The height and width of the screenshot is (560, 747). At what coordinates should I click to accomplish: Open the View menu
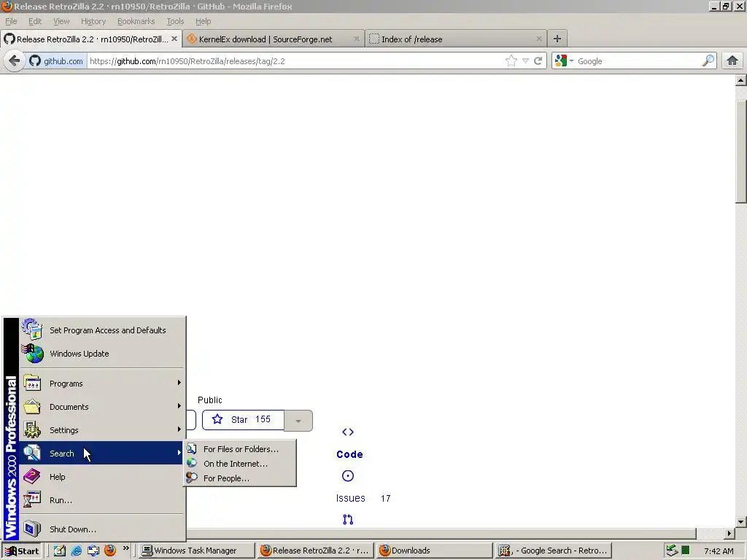61,21
